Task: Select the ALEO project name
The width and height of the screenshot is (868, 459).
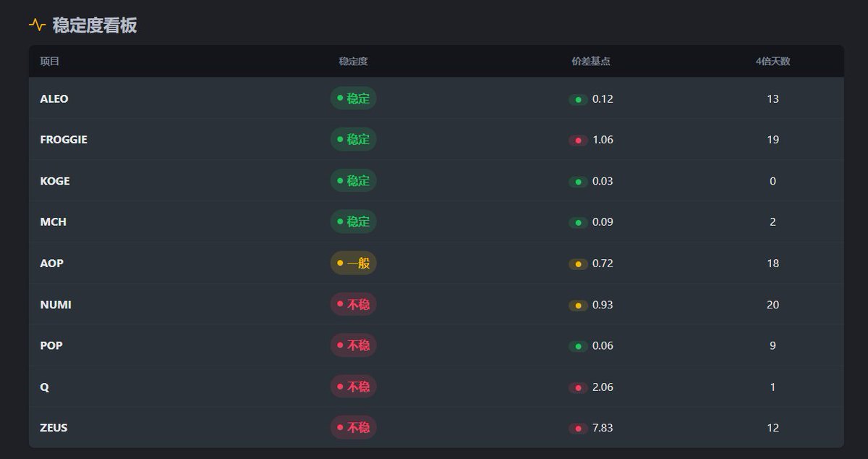Action: point(54,98)
